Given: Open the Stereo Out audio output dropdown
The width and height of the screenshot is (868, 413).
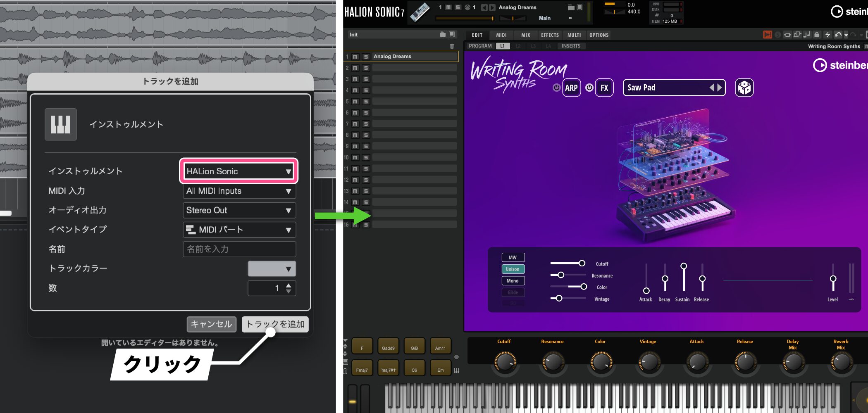Looking at the screenshot, I should [239, 210].
